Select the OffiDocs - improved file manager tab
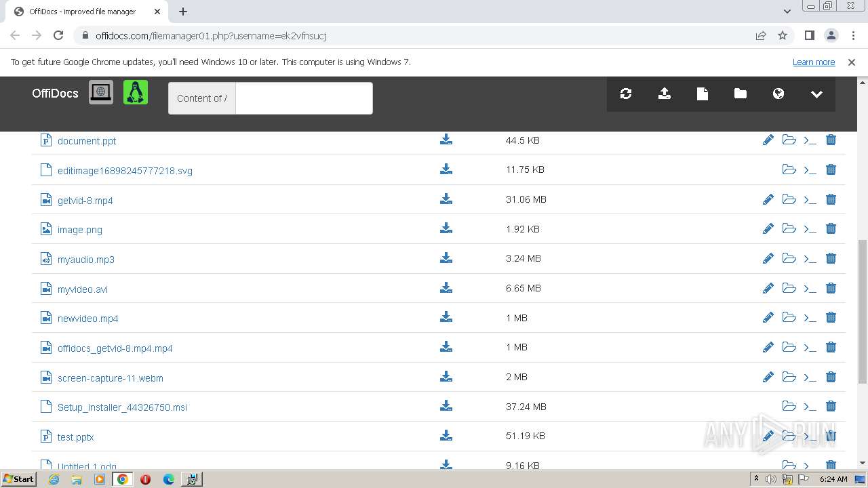 (87, 12)
